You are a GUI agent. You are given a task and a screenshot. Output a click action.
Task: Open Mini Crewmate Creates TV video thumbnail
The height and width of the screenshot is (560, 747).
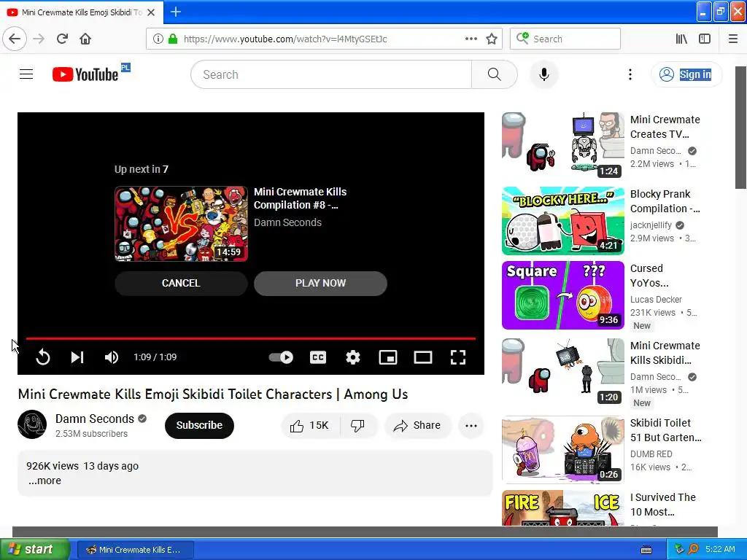tap(563, 146)
